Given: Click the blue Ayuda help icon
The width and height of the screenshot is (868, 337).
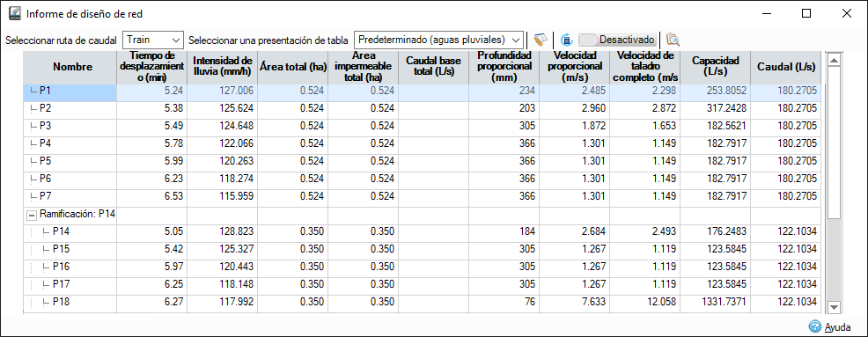Looking at the screenshot, I should tap(815, 326).
